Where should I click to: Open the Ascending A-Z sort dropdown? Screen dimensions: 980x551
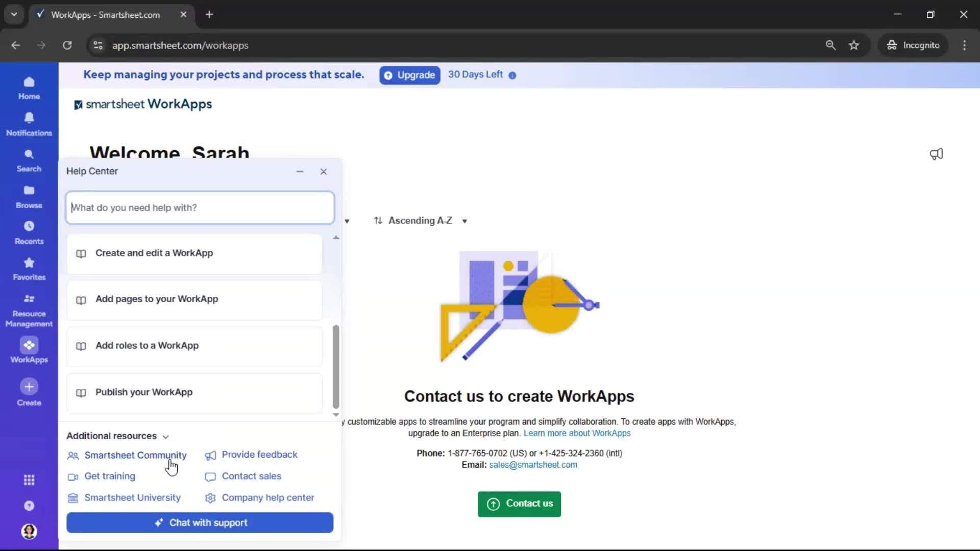tap(420, 220)
